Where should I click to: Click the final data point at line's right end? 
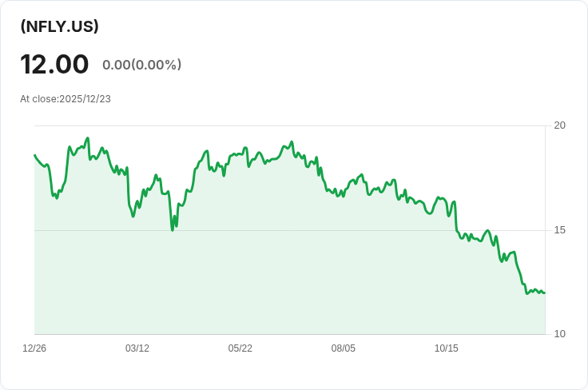[545, 292]
